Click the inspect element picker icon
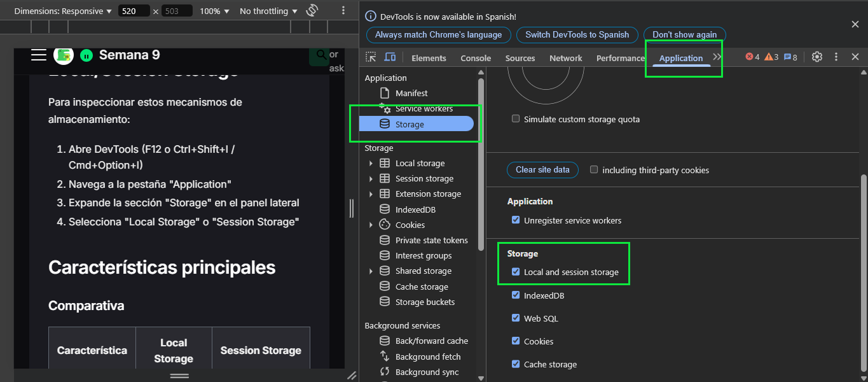868x382 pixels. tap(371, 57)
